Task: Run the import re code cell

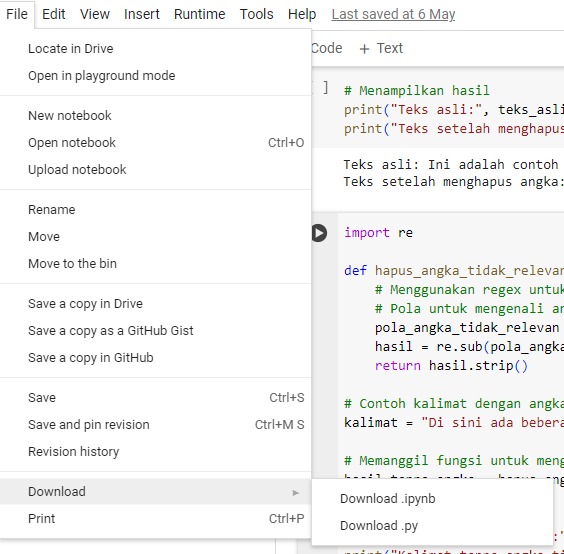Action: pyautogui.click(x=319, y=233)
